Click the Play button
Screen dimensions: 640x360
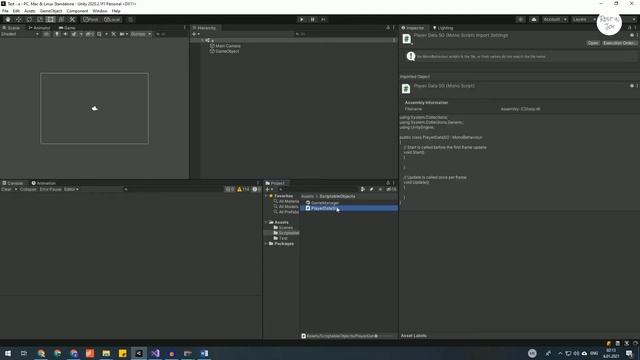pyautogui.click(x=302, y=19)
